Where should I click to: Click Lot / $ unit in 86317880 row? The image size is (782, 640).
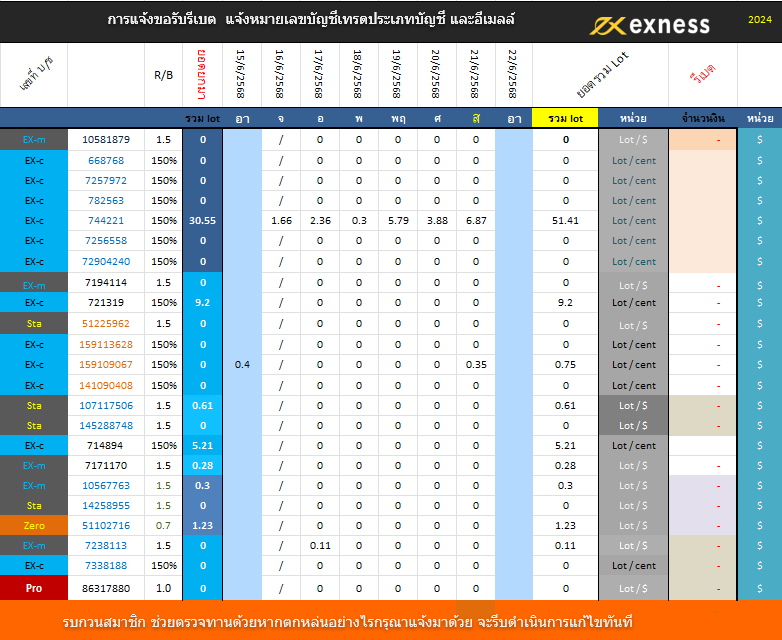(633, 588)
